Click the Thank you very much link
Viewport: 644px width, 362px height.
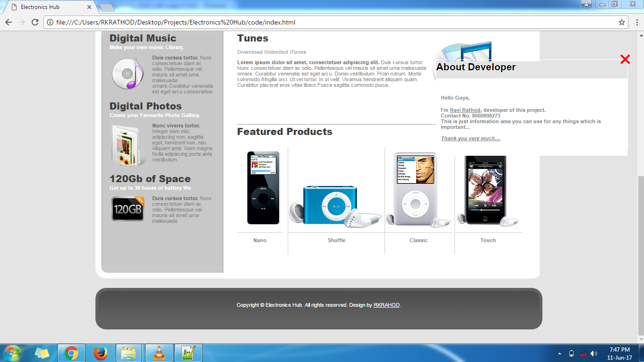click(x=471, y=138)
